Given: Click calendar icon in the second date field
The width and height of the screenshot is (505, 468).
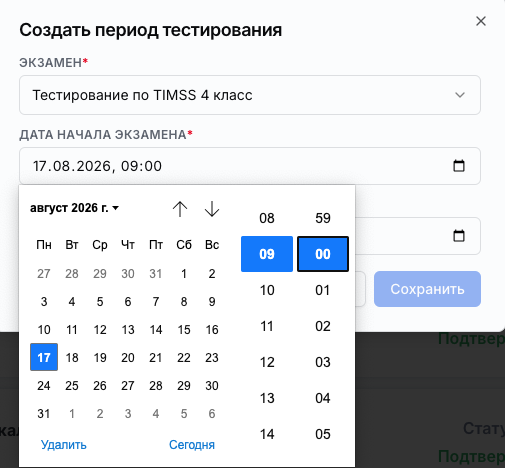Looking at the screenshot, I should coord(459,236).
